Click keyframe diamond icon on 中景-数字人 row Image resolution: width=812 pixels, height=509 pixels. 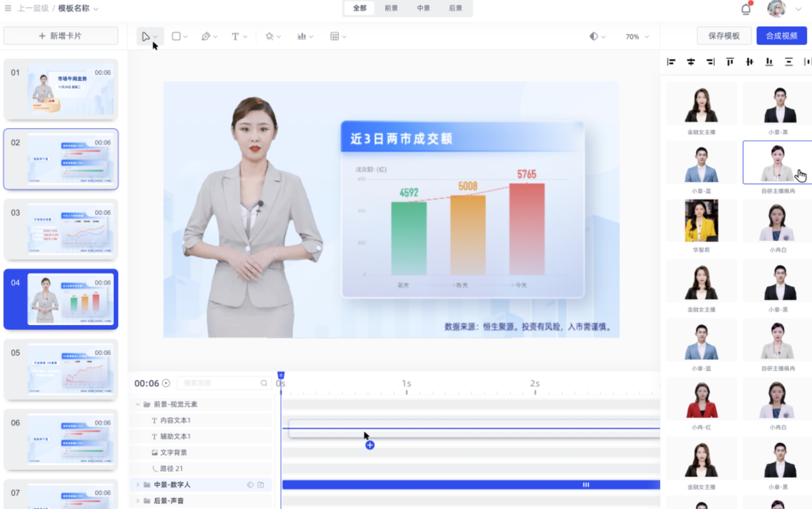pyautogui.click(x=250, y=485)
